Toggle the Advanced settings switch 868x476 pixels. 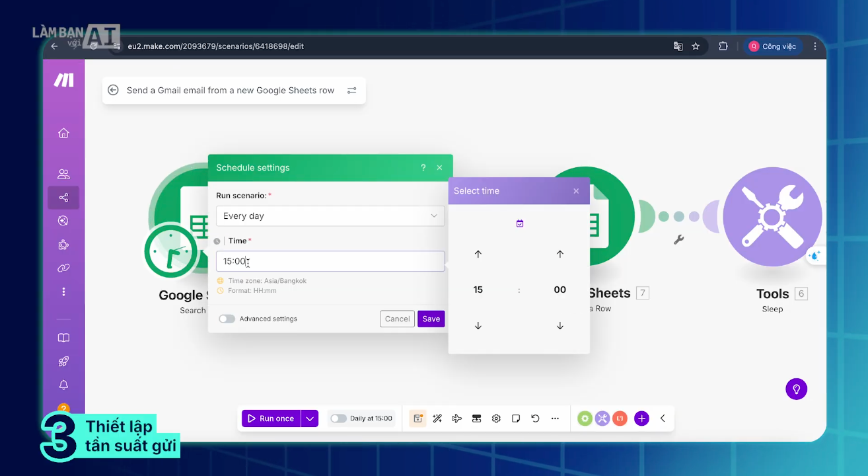(x=227, y=319)
